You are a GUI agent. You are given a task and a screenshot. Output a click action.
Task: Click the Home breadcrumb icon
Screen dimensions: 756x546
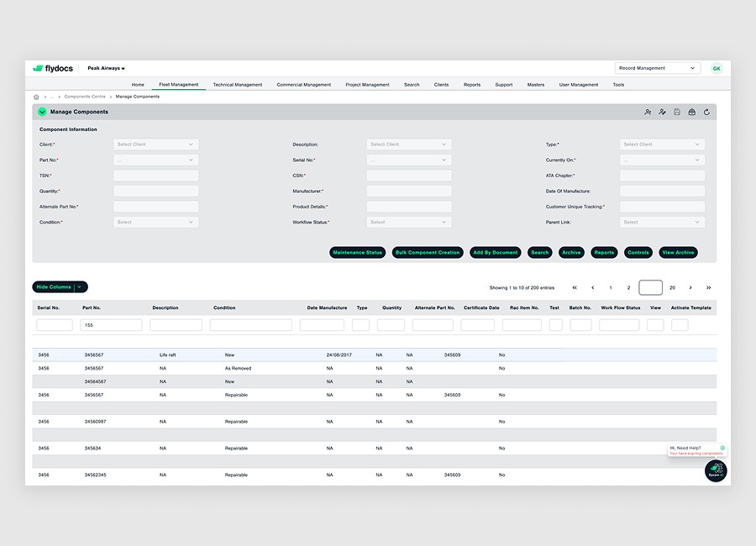[x=36, y=97]
